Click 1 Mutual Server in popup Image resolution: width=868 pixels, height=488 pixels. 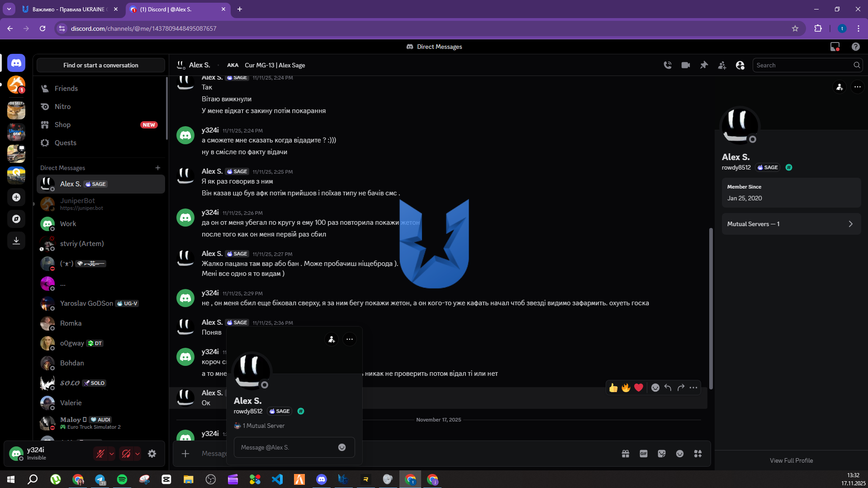click(260, 426)
